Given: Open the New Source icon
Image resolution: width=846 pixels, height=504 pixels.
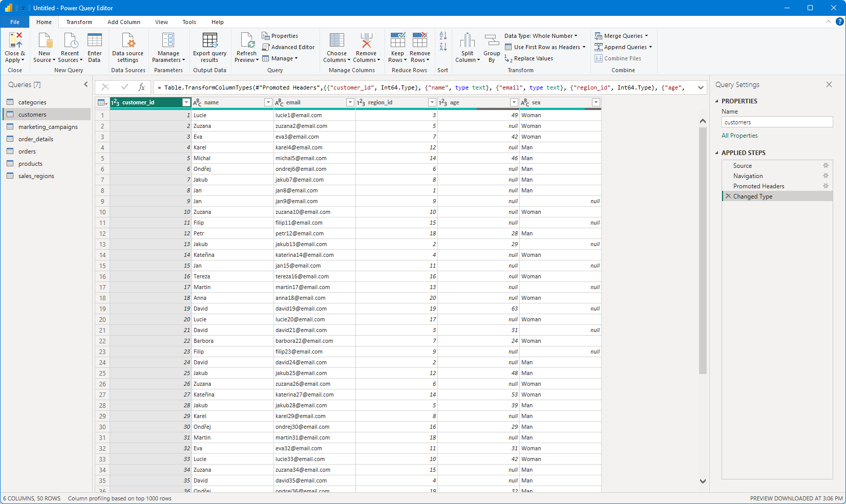Looking at the screenshot, I should click(x=45, y=40).
